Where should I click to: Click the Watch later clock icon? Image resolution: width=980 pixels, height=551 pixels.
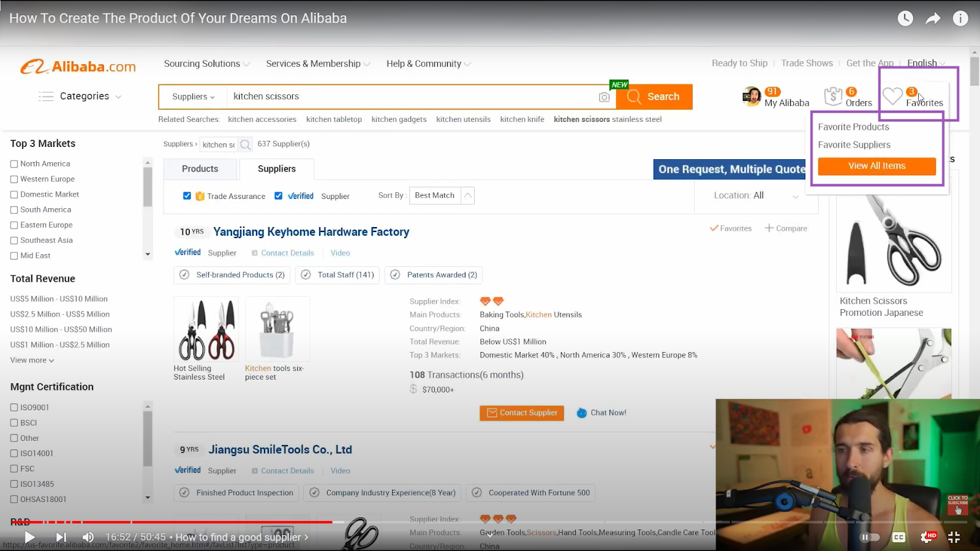905,18
